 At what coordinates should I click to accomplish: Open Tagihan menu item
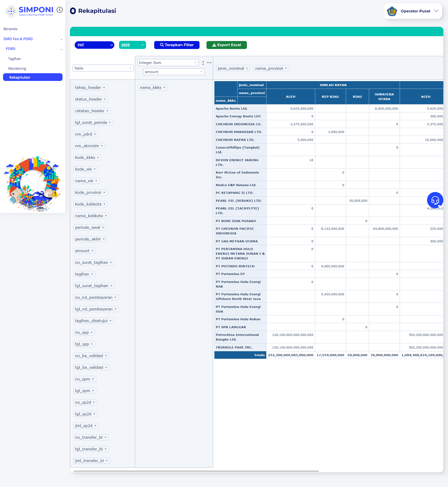[x=14, y=59]
